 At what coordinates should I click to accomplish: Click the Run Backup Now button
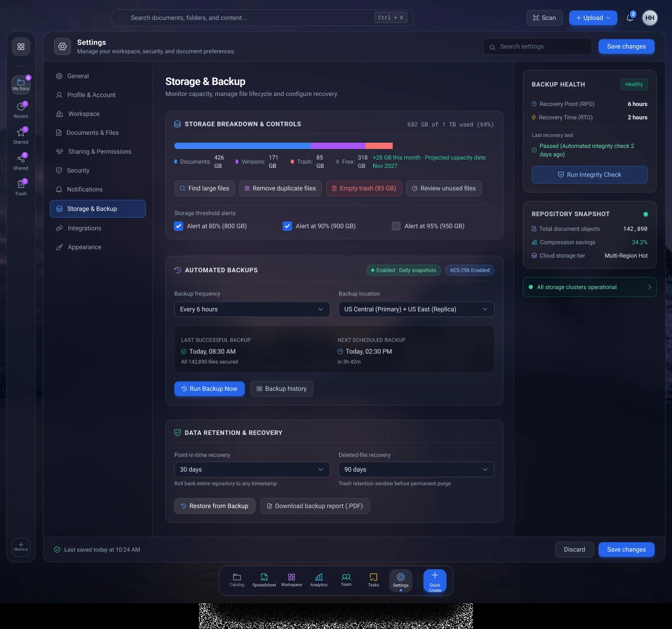[209, 389]
